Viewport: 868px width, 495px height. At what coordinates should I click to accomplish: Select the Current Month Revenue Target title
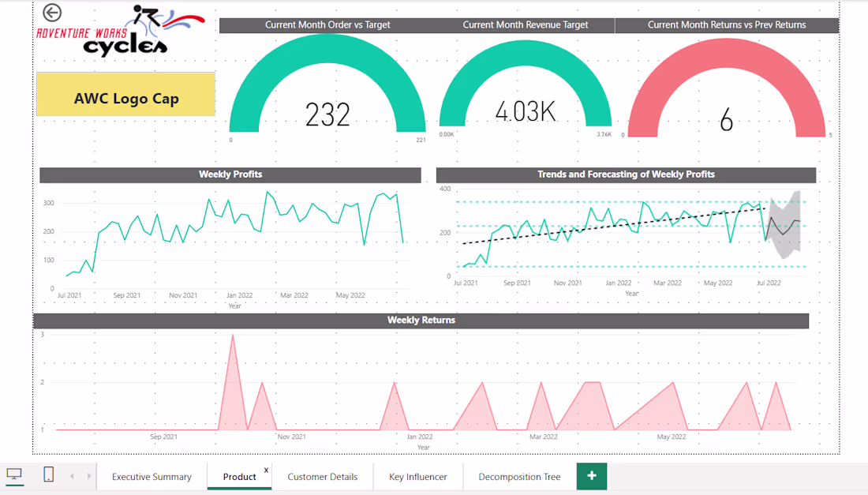[x=526, y=25]
